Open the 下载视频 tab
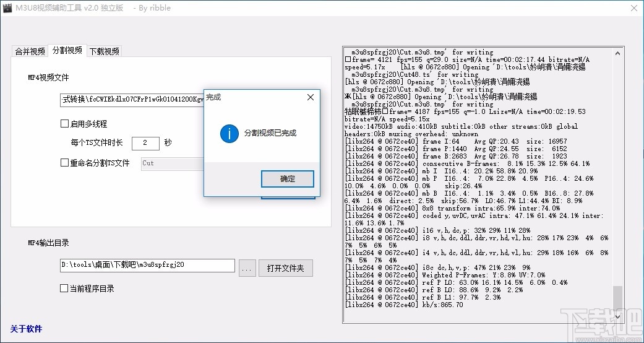This screenshot has height=343, width=644. [x=105, y=51]
